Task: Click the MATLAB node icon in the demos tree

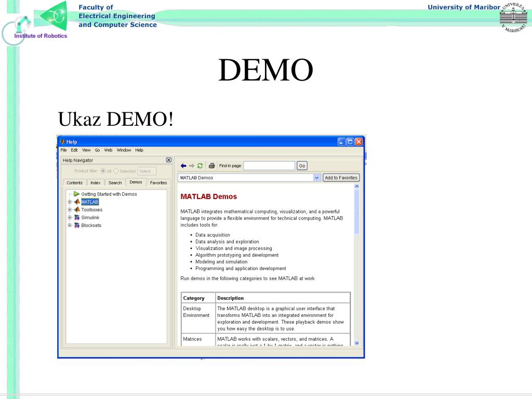Action: tap(77, 202)
